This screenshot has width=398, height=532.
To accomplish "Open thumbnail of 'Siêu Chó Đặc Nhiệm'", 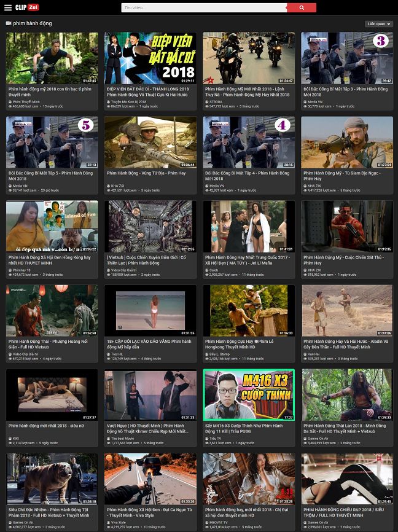I will coord(52,479).
